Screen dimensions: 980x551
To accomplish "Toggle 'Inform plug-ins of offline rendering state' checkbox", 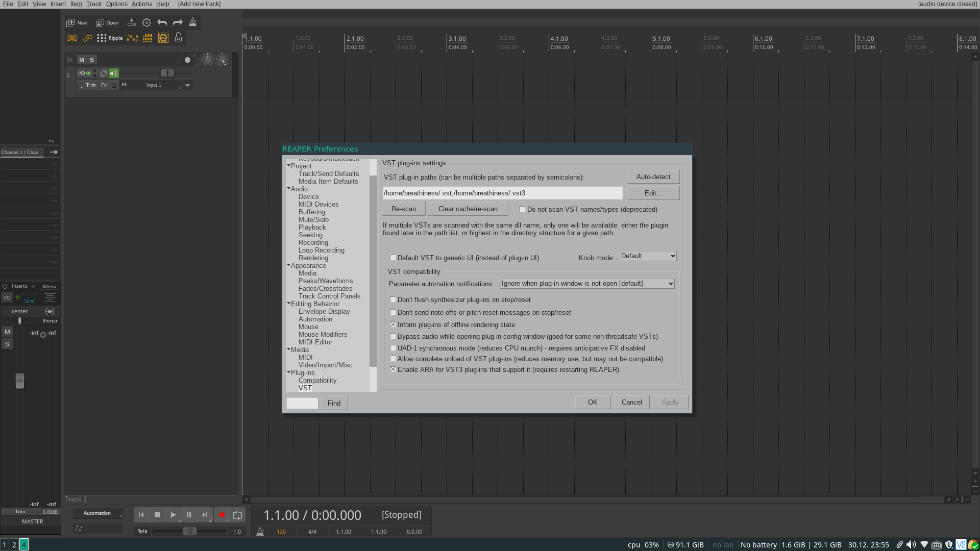I will (393, 324).
